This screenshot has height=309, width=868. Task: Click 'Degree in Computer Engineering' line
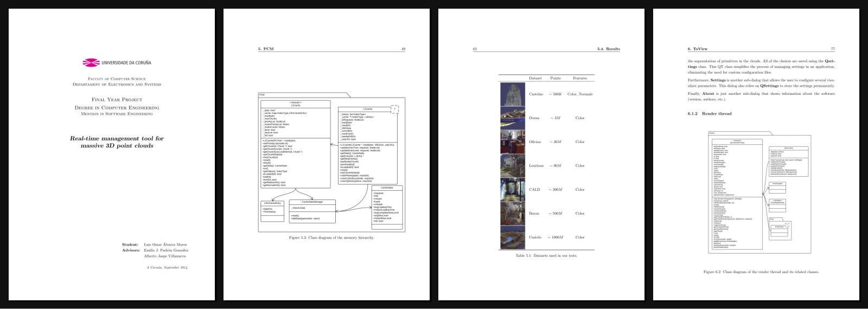[117, 108]
